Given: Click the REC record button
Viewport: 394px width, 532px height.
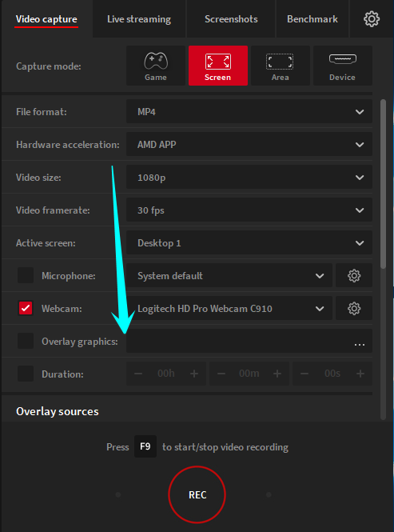Looking at the screenshot, I should (x=197, y=494).
